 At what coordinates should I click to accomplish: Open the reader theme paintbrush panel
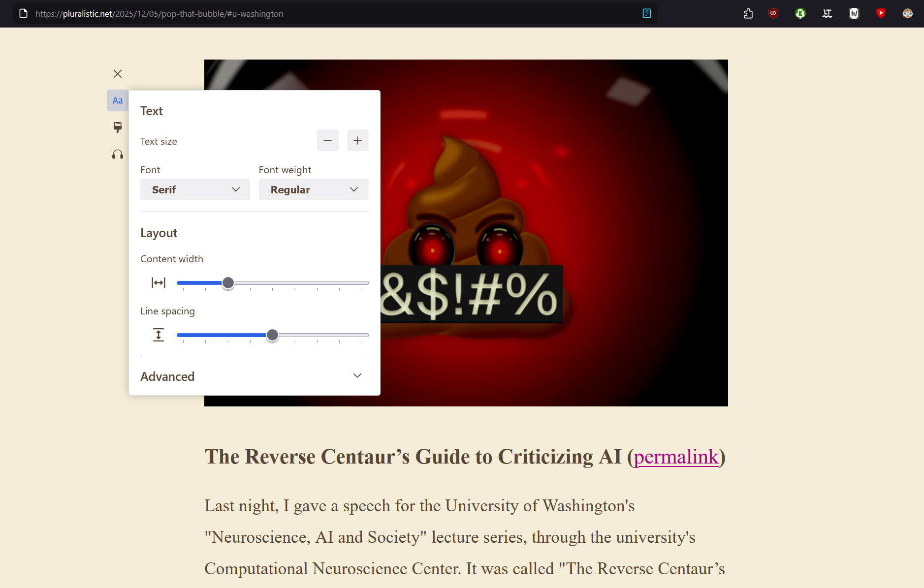click(118, 127)
